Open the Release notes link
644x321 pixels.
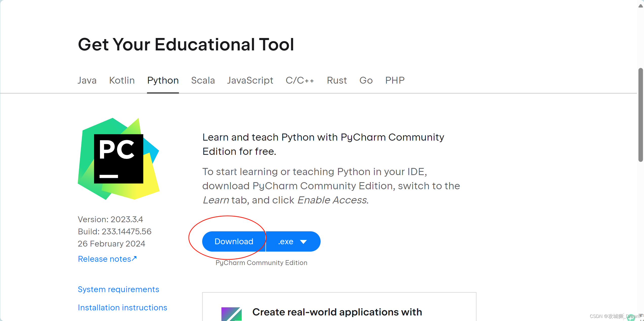(x=105, y=259)
